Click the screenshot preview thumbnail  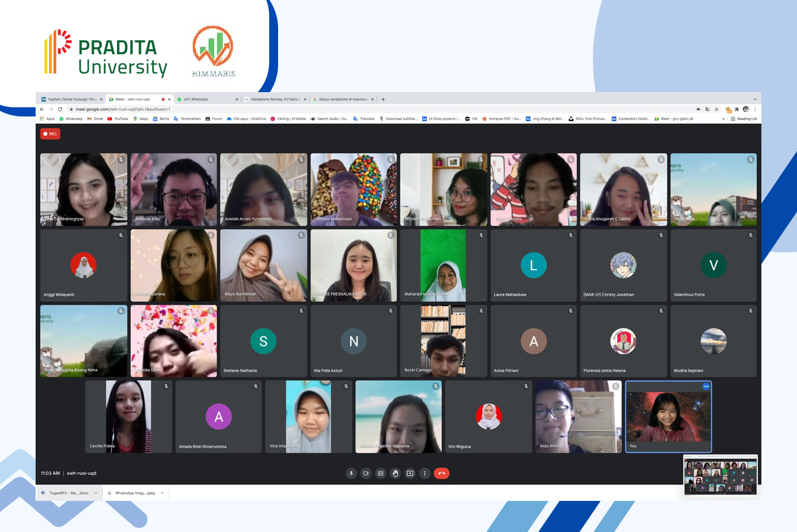point(721,476)
